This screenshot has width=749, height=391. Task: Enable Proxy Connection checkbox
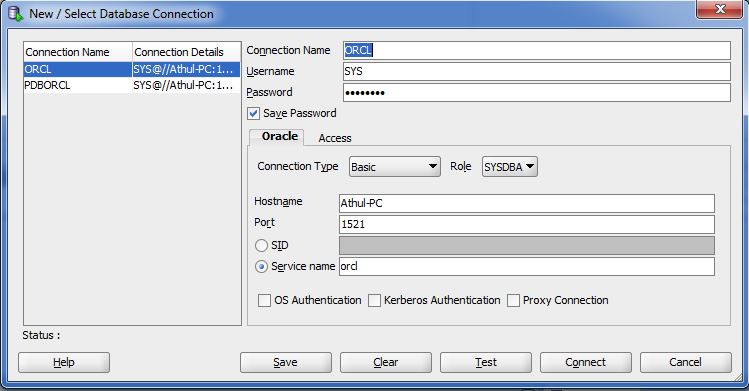pos(514,300)
